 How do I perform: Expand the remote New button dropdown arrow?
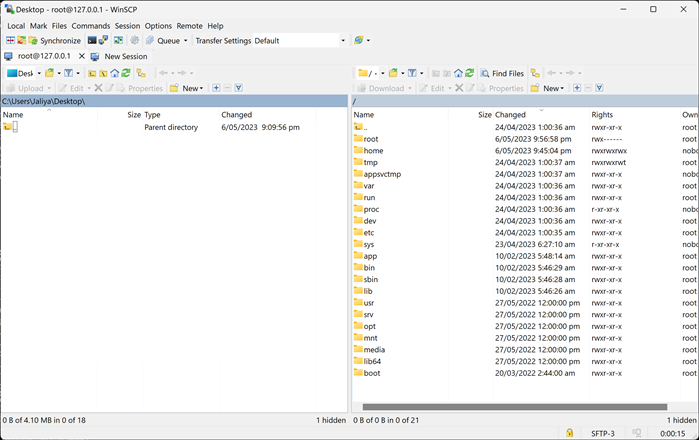tap(562, 88)
